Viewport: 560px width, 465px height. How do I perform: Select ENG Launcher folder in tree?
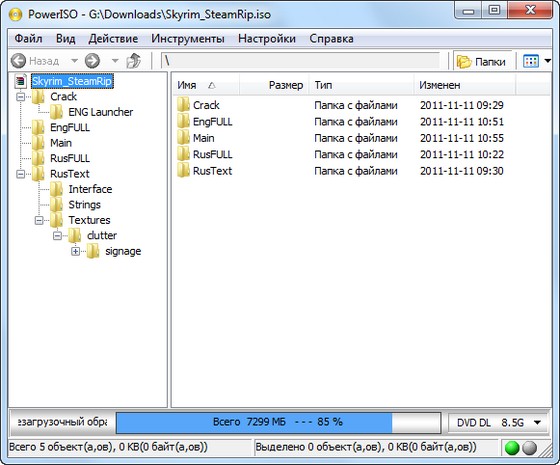coord(101,112)
